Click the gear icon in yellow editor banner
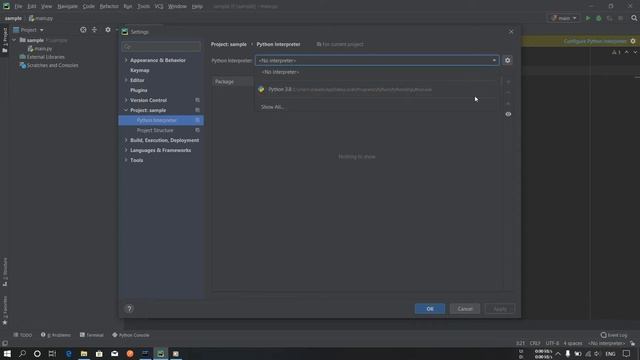The width and height of the screenshot is (640, 360). (x=633, y=41)
